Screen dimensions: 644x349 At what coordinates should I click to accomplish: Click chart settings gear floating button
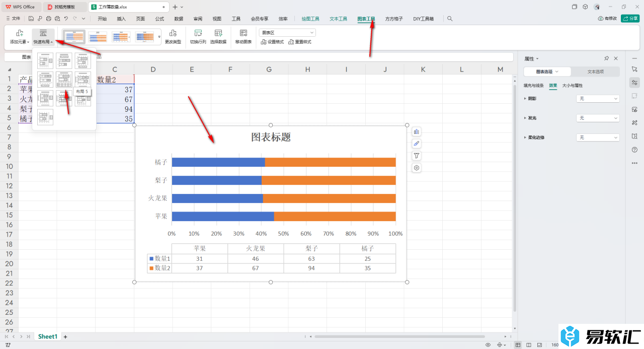[417, 168]
